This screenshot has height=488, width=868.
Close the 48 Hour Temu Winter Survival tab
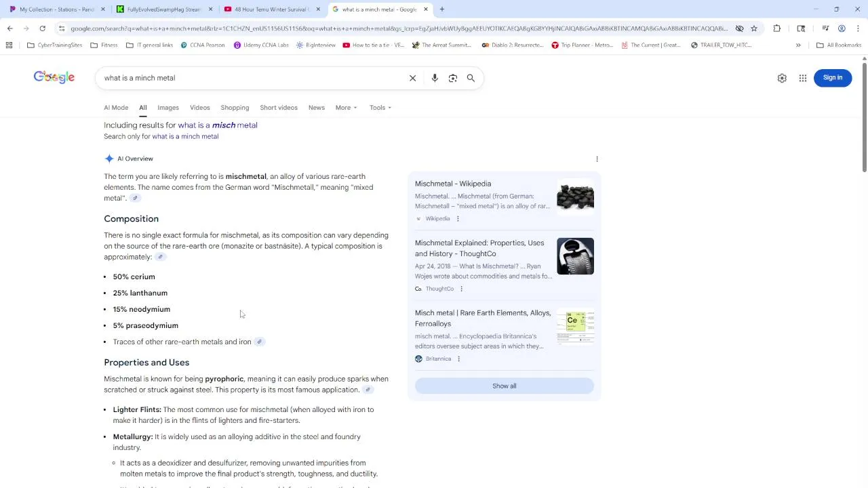point(318,9)
